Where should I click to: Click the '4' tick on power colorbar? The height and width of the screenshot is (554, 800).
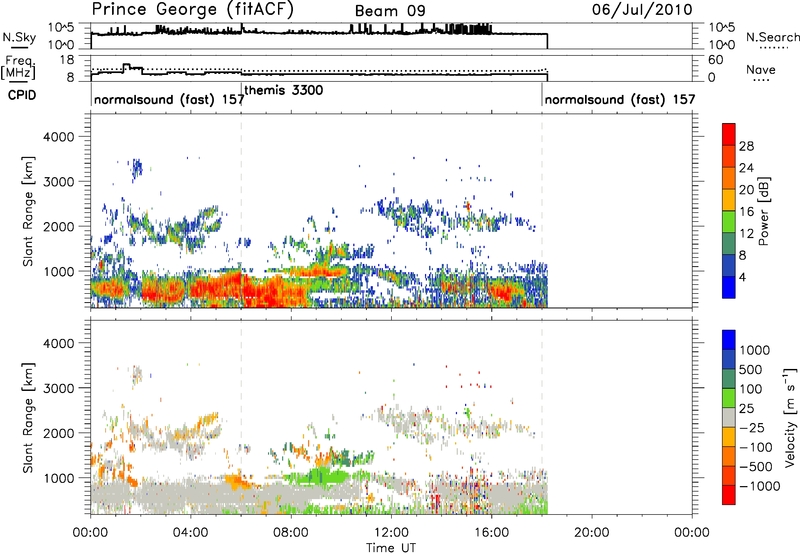(742, 277)
